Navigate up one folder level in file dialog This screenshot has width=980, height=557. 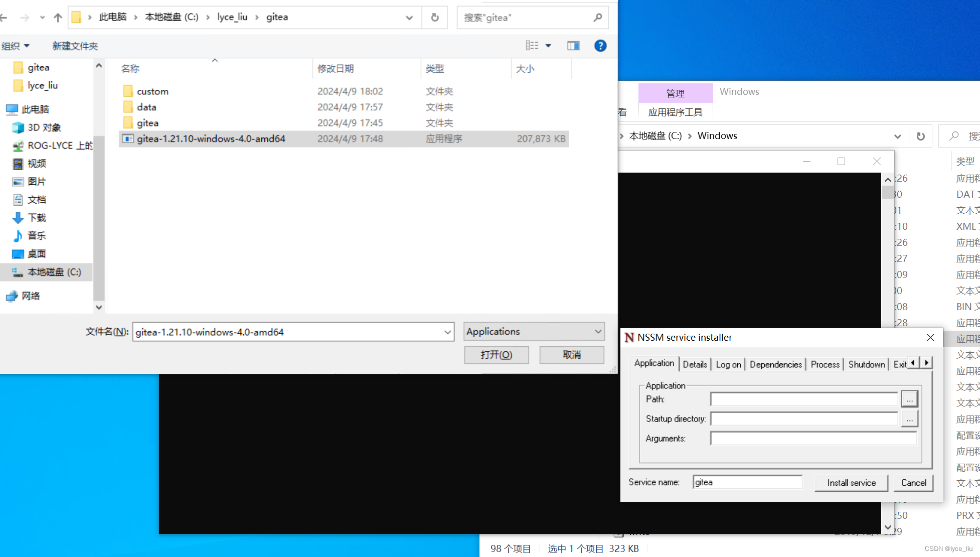click(x=58, y=18)
